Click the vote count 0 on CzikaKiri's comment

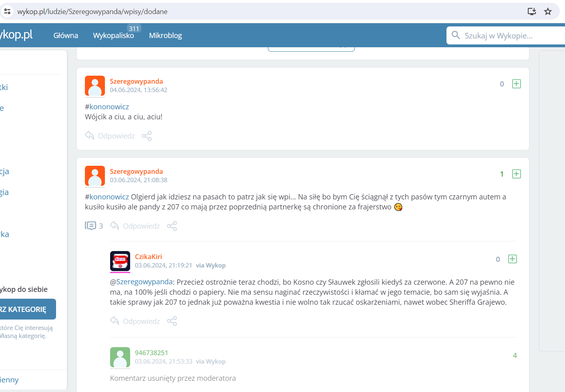click(498, 259)
